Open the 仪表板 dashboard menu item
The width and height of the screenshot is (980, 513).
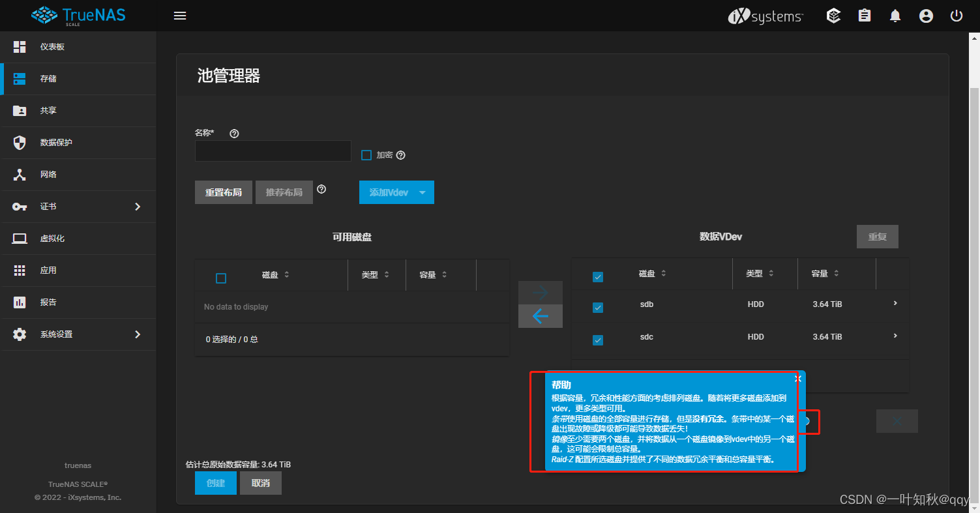point(78,47)
